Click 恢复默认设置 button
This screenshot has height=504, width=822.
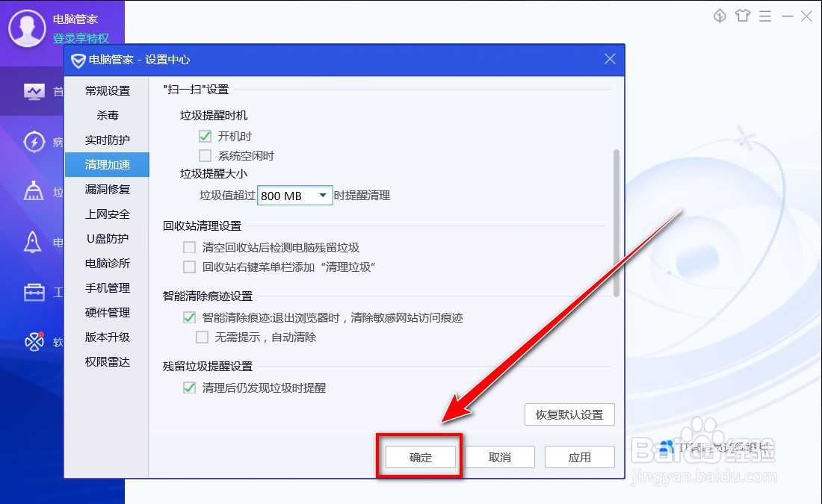569,414
